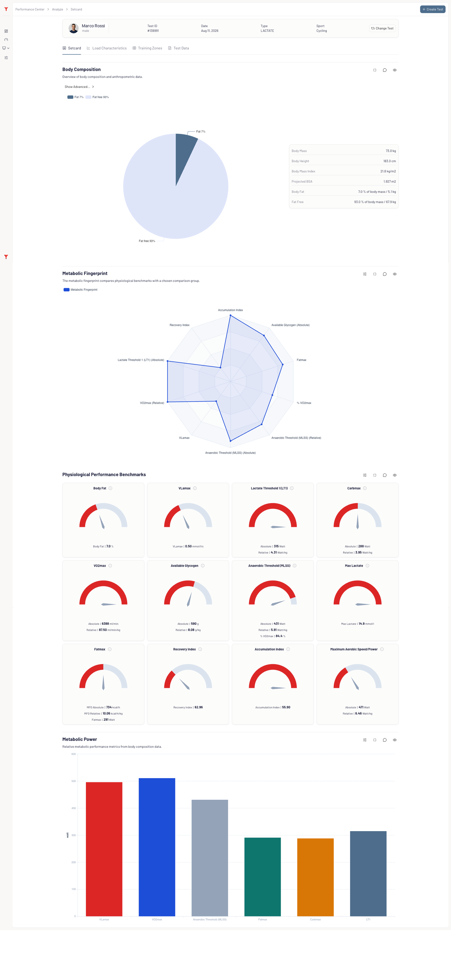Show info for the VLamax benchmark
The height and width of the screenshot is (980, 451).
(x=195, y=488)
